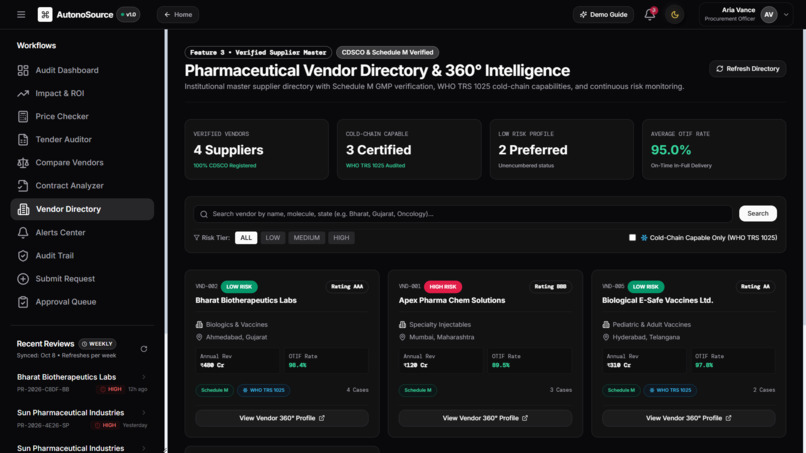Click the cold-chain snowflake icon
The height and width of the screenshot is (453, 806).
tap(644, 238)
